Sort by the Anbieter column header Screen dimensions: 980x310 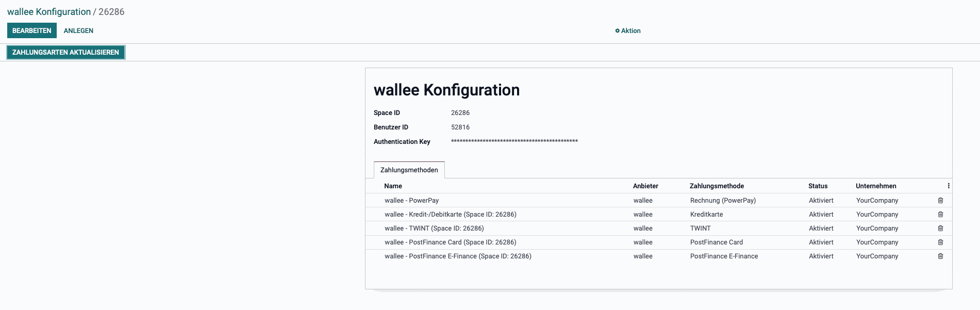click(645, 186)
